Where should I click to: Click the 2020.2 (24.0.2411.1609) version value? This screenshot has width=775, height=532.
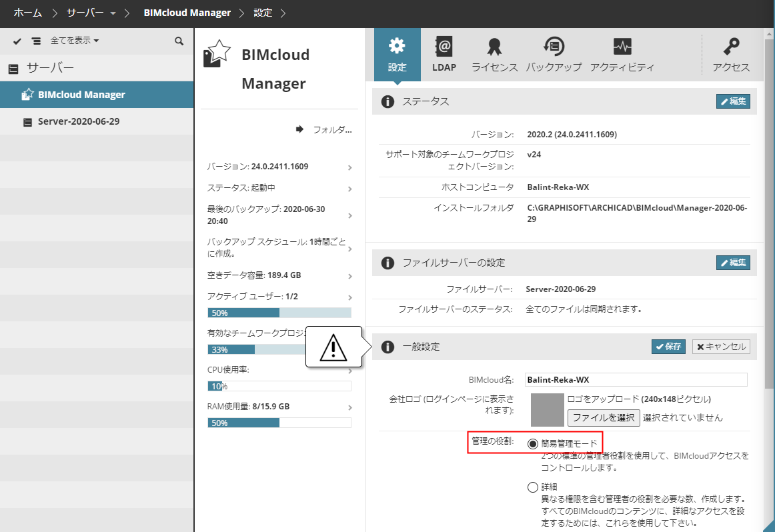tap(572, 135)
